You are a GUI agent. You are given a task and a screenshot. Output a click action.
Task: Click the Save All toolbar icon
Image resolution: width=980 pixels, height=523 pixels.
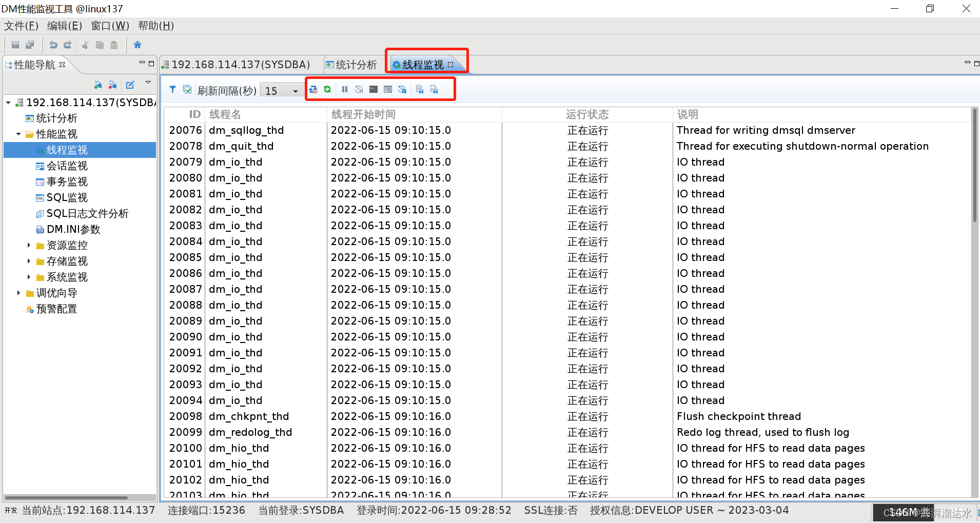point(30,45)
